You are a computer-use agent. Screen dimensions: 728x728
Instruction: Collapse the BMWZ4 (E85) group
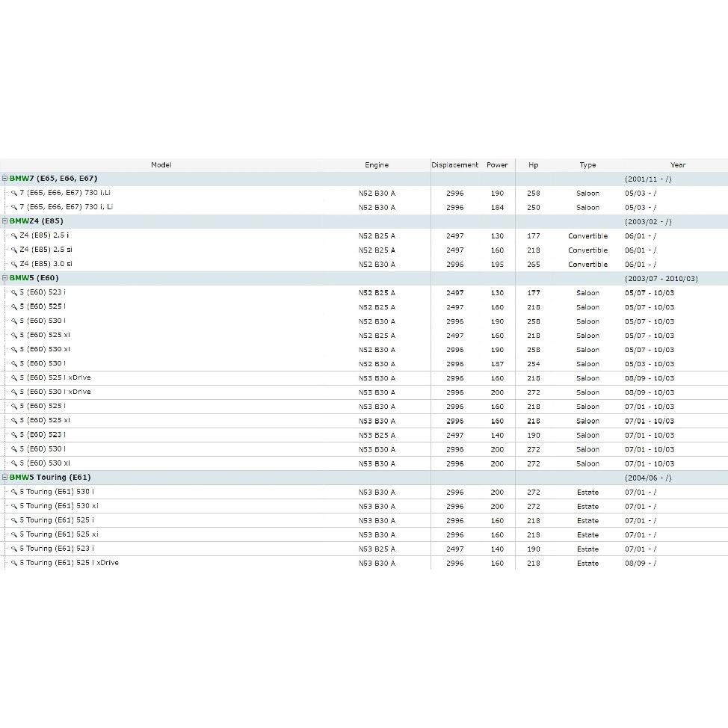point(5,221)
